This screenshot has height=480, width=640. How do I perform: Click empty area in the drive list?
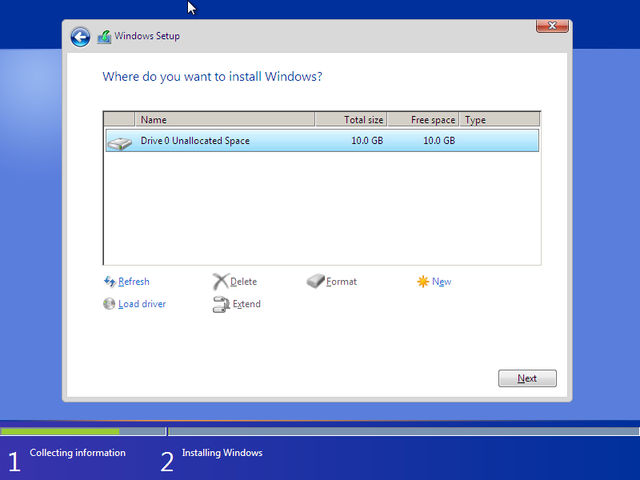[320, 210]
